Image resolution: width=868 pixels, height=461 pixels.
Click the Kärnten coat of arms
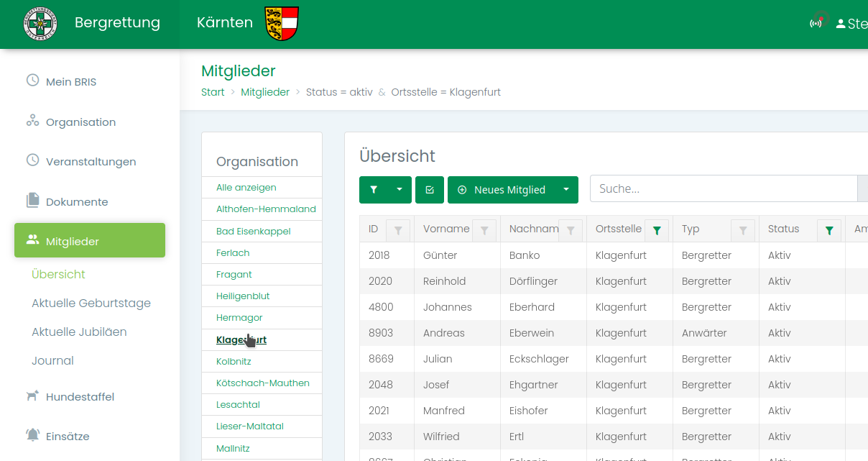(x=282, y=23)
